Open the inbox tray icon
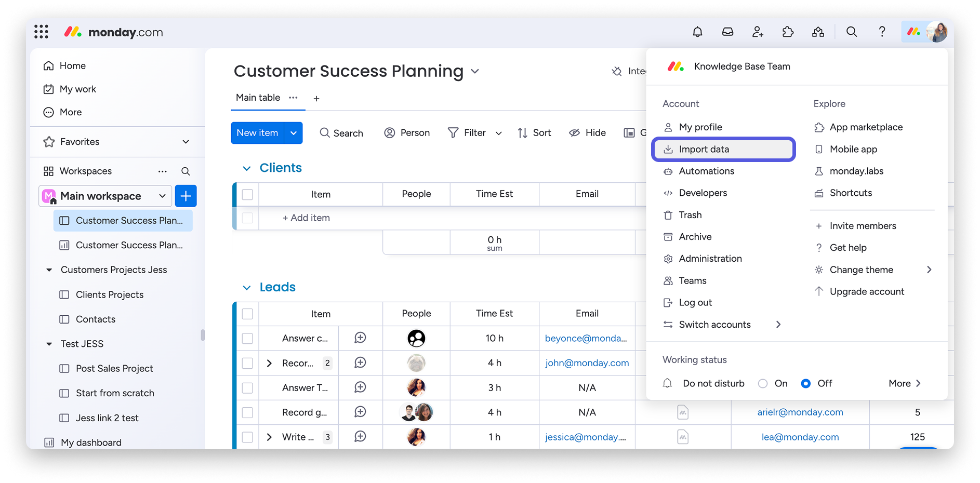Screen dimensions: 980x483 (727, 32)
